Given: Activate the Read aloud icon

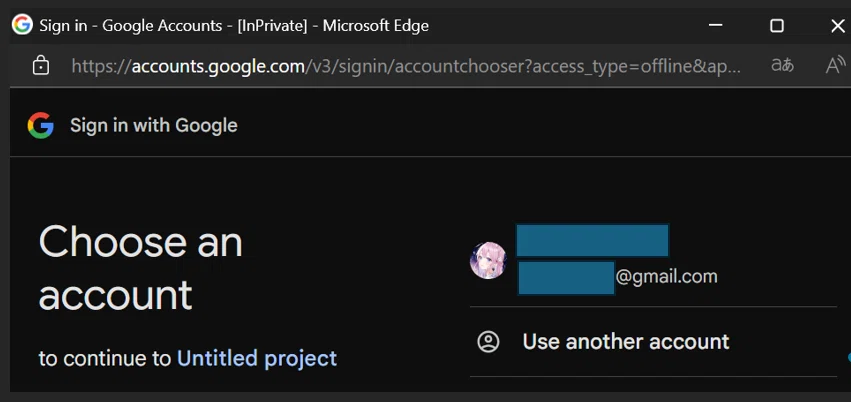Looking at the screenshot, I should (836, 65).
